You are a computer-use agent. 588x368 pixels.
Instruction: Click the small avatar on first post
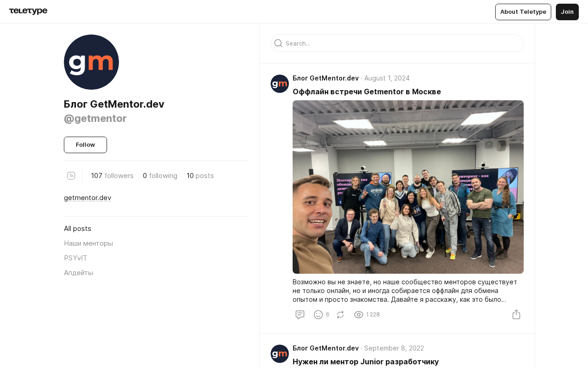[x=280, y=84]
